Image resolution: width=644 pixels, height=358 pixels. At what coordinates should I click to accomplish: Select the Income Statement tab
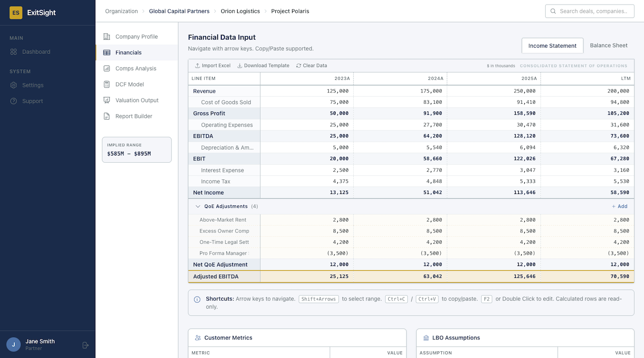552,45
